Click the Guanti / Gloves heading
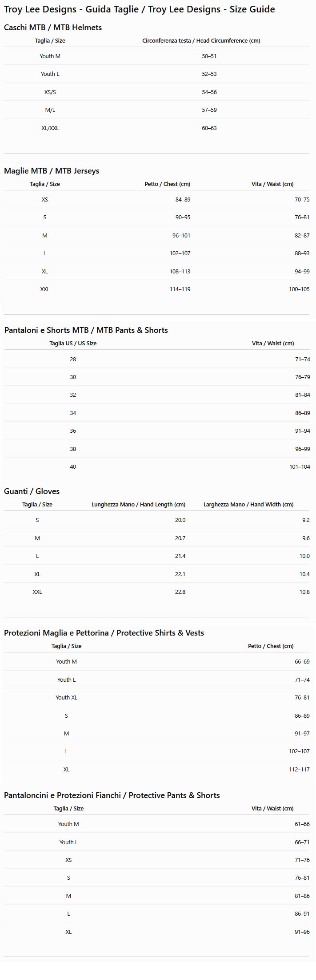This screenshot has width=316, height=980. [x=32, y=491]
